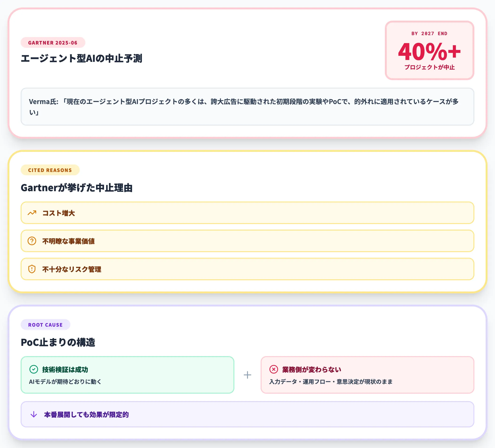Click the question-mark circle icon beside 不明瞭な事業価値

[x=32, y=241]
